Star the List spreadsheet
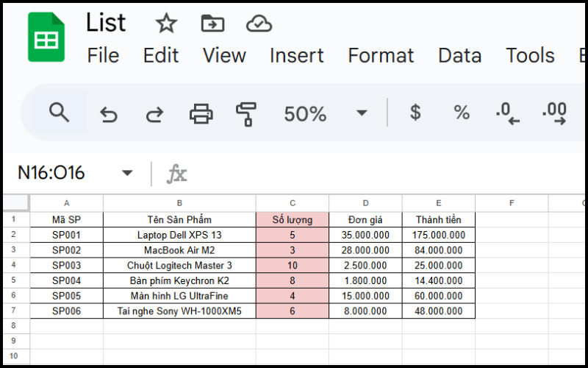Screen dimensions: 588x368 (x=166, y=24)
